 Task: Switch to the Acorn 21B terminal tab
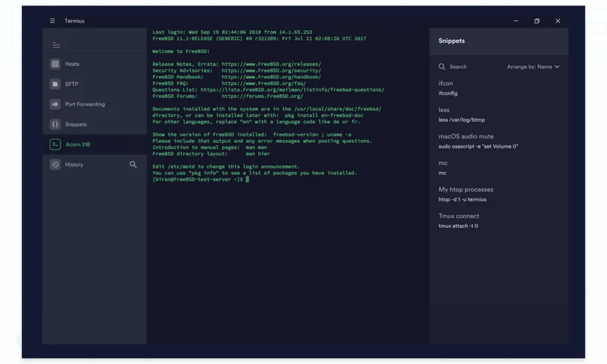point(94,145)
